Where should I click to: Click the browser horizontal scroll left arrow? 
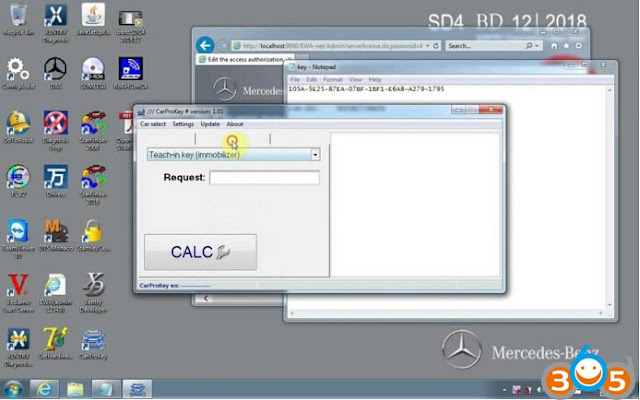point(206,298)
